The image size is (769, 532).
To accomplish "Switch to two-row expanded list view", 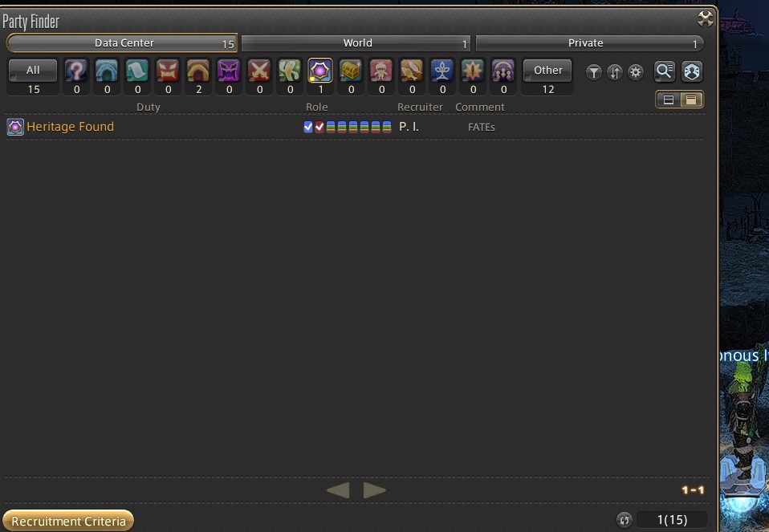I will [668, 100].
